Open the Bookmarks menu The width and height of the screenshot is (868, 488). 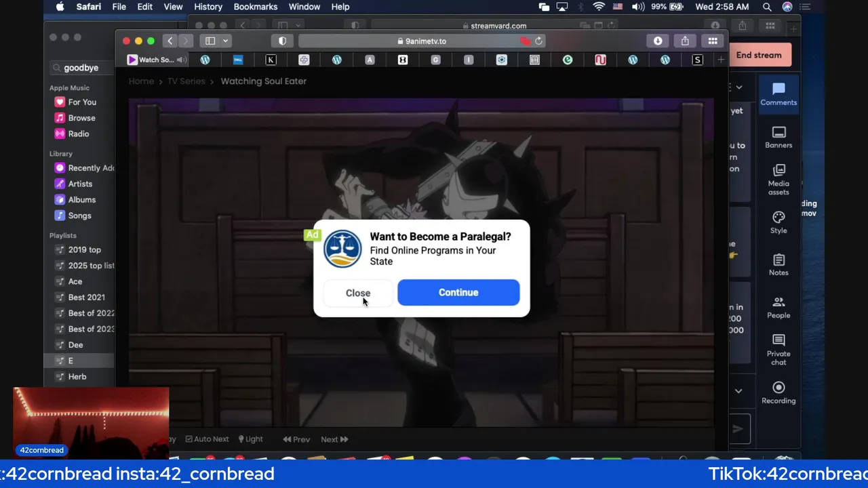pos(256,7)
